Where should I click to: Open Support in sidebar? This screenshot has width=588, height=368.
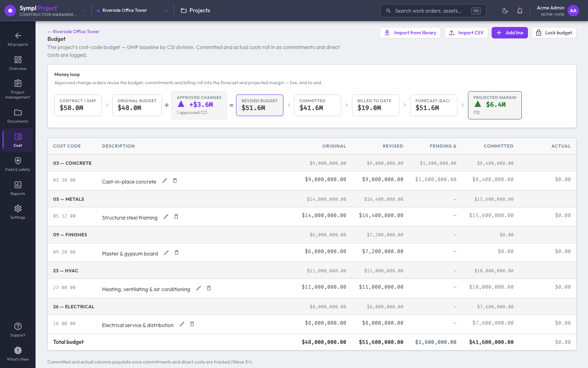coord(18,330)
